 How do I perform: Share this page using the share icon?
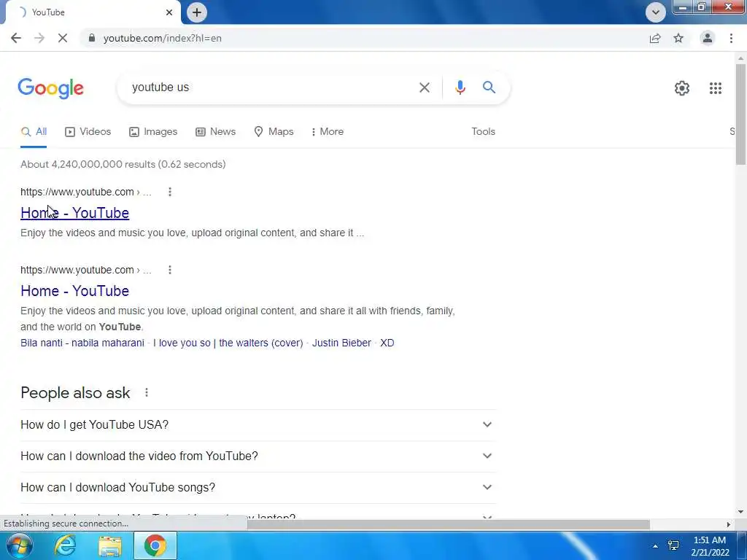655,38
